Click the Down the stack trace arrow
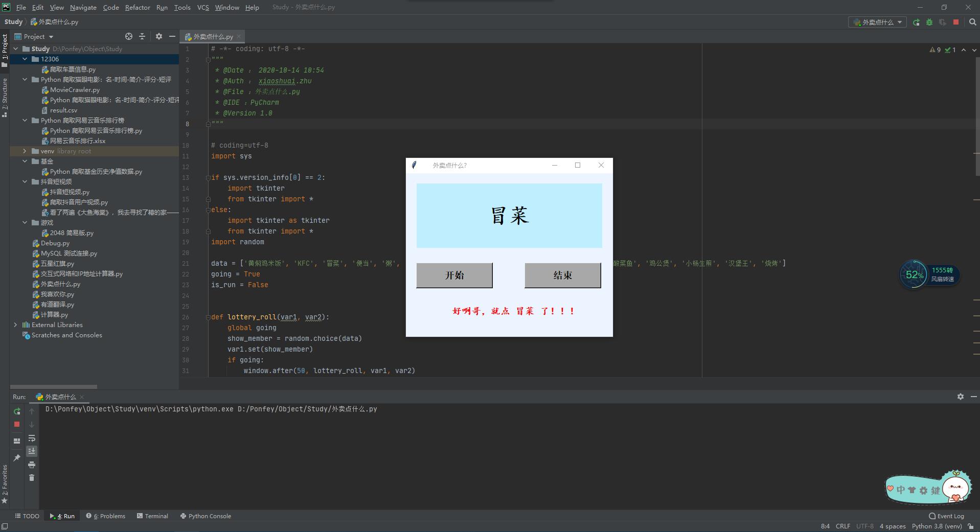Screen dimensions: 980x532 pyautogui.click(x=32, y=425)
